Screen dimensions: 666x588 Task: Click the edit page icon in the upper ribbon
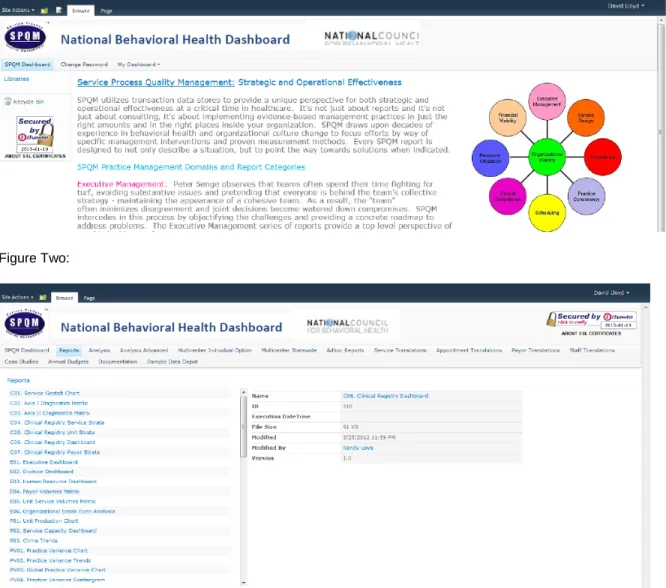click(59, 10)
